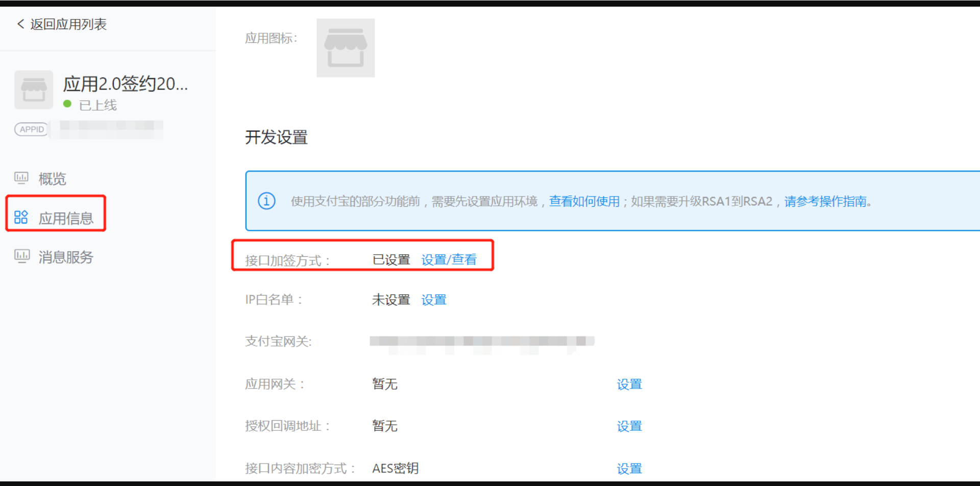This screenshot has width=980, height=486.
Task: Click the 已设置 status text
Action: 391,260
